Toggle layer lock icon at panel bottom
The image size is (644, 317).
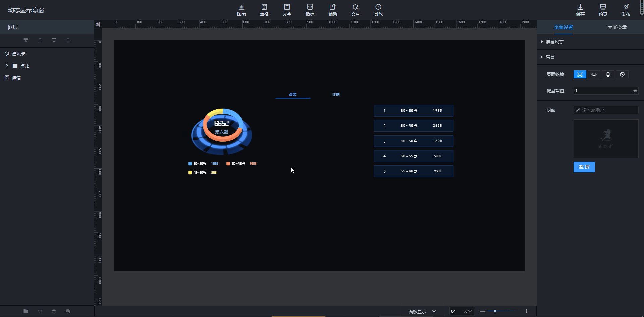[x=54, y=311]
